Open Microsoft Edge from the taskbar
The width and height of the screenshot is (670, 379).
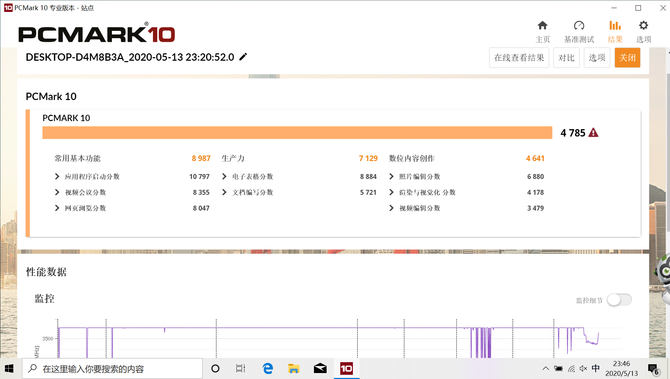pos(267,368)
